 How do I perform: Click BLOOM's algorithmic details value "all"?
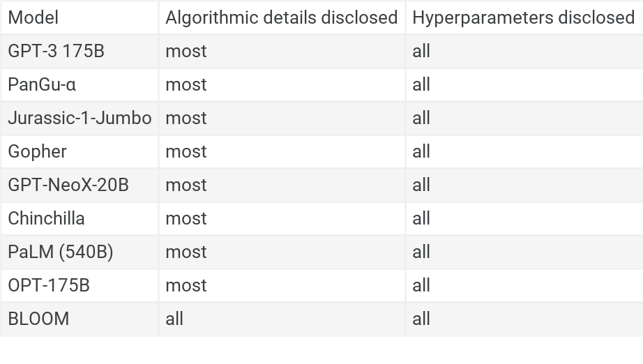174,319
